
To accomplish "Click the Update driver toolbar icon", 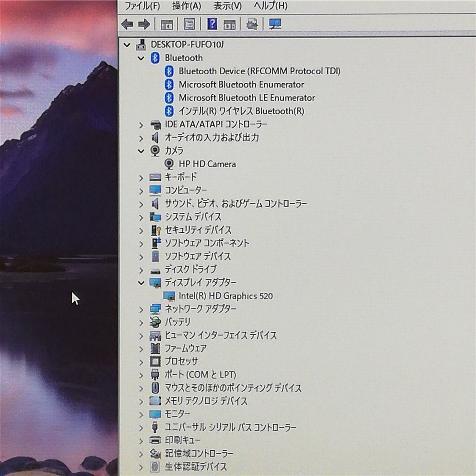I will pyautogui.click(x=252, y=24).
